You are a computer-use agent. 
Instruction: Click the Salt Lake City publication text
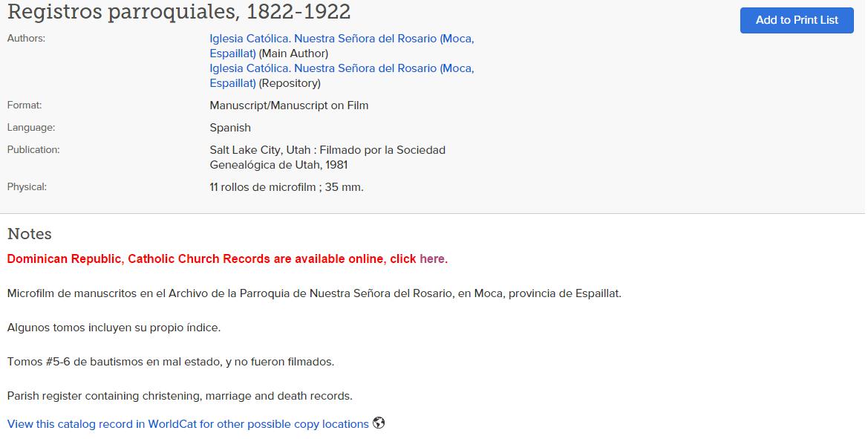[327, 157]
